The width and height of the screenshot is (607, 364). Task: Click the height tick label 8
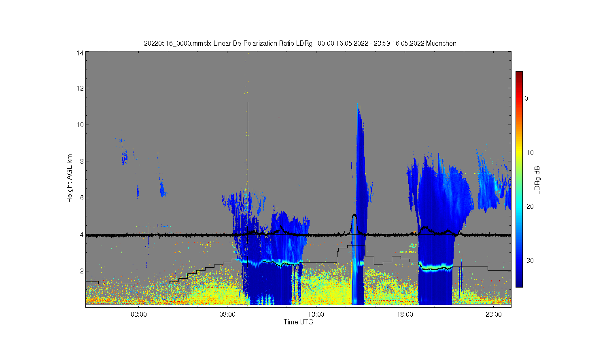point(82,161)
